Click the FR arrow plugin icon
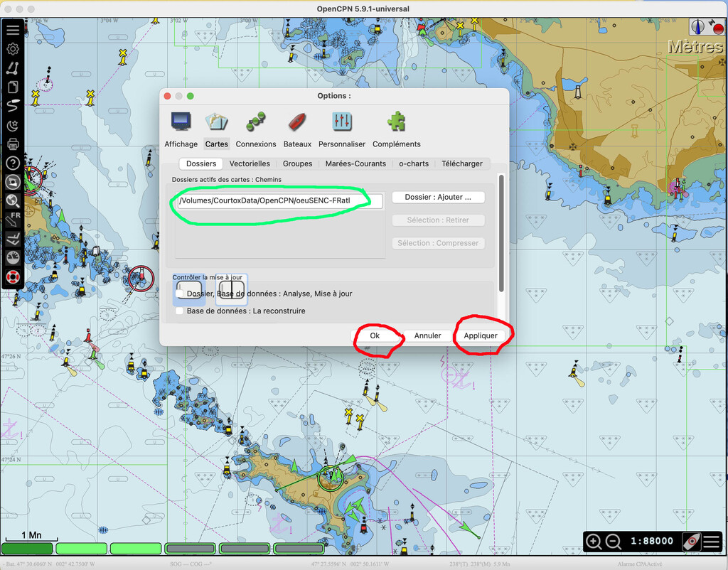This screenshot has height=570, width=728. point(13,220)
